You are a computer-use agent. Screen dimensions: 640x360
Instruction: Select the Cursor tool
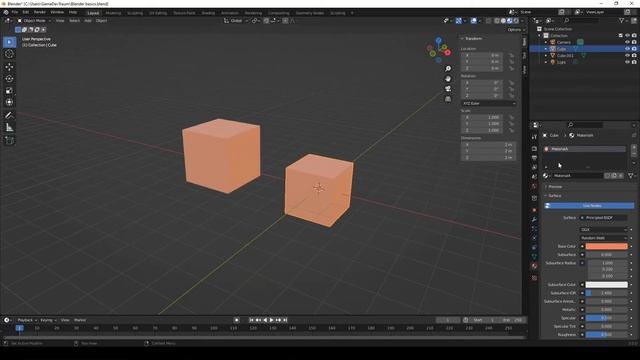tap(9, 54)
